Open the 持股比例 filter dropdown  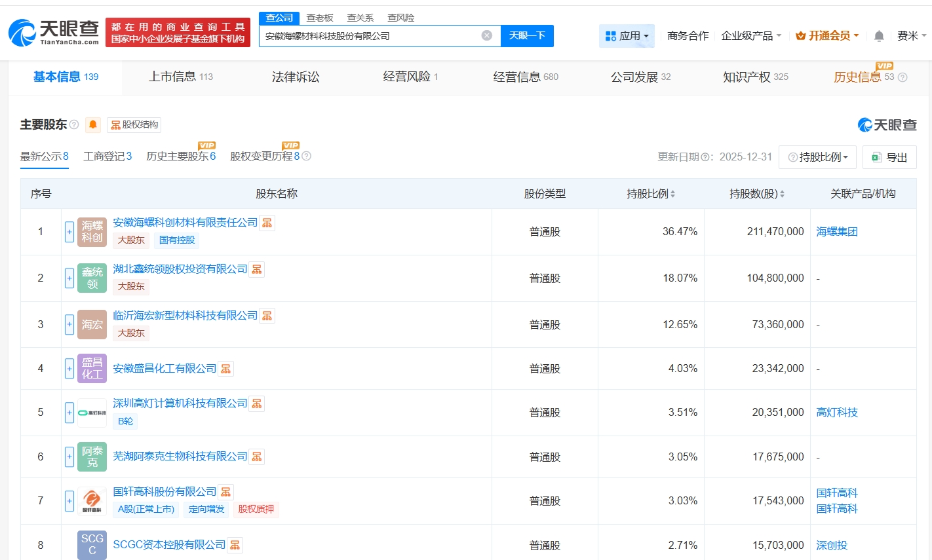click(818, 157)
